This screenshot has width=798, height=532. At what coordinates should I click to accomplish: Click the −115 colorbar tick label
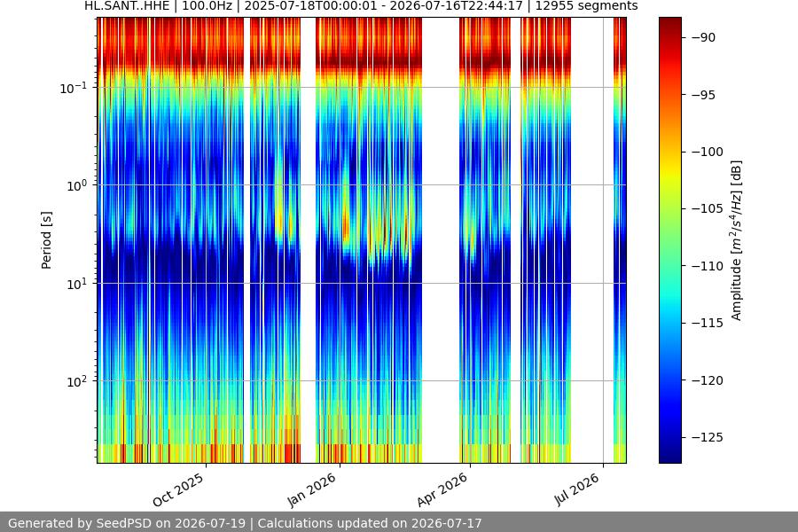(x=708, y=323)
